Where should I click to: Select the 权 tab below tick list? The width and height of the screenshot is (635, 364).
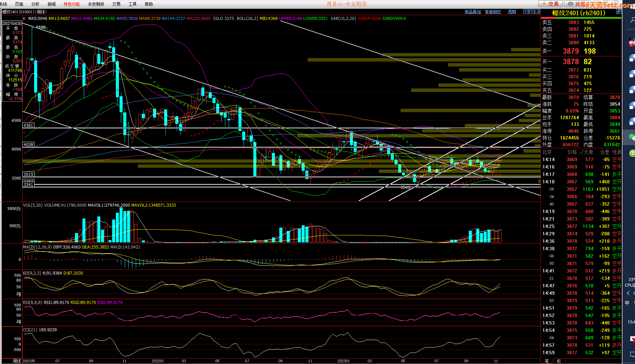(x=559, y=361)
